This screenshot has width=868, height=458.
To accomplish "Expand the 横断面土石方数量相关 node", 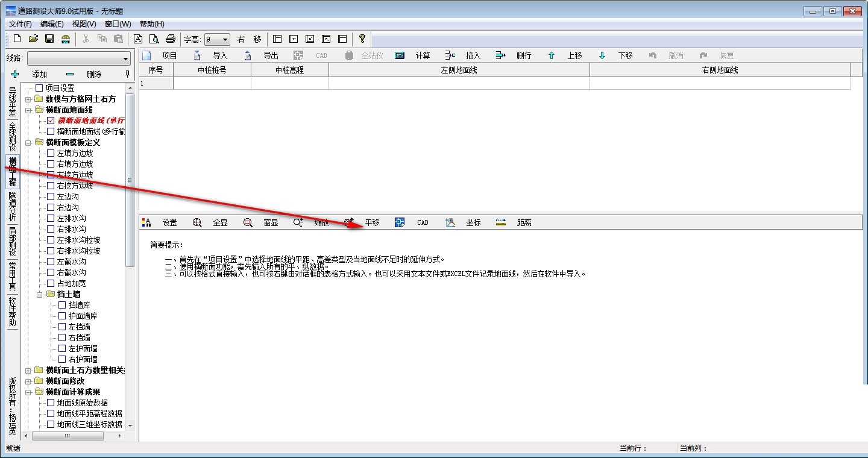I will coord(28,370).
